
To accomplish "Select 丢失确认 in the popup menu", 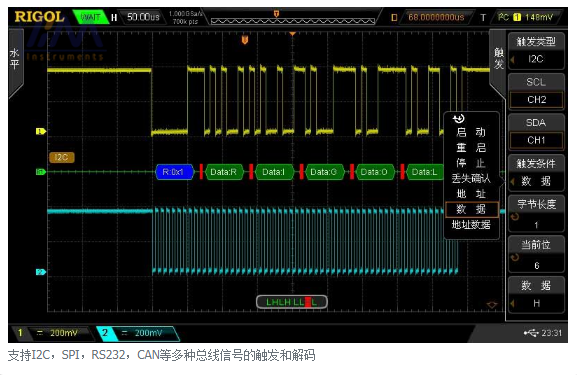I will point(471,178).
